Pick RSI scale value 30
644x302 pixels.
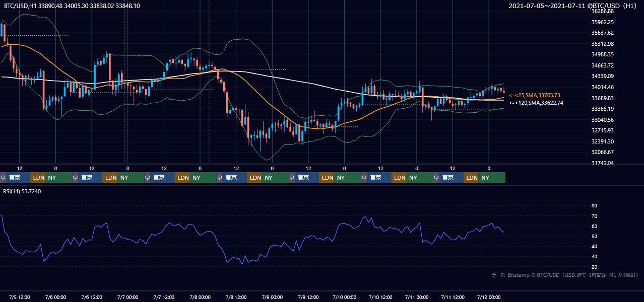pyautogui.click(x=594, y=257)
